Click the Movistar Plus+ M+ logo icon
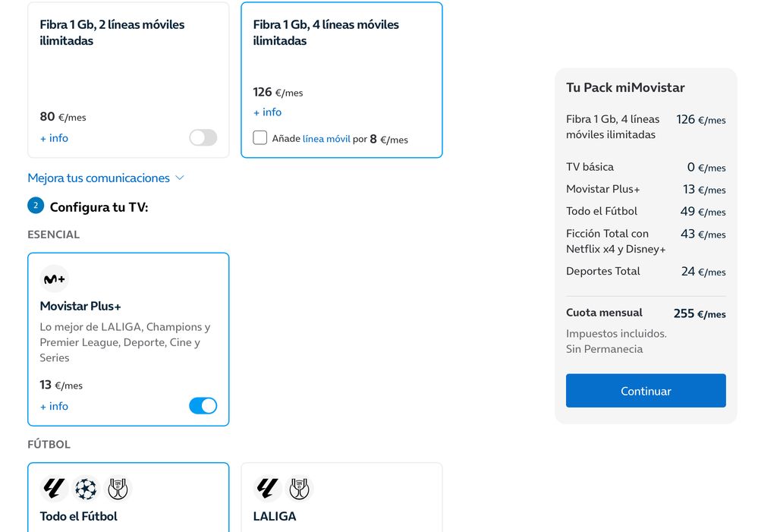Screen dimensions: 758x532 pyautogui.click(x=54, y=279)
